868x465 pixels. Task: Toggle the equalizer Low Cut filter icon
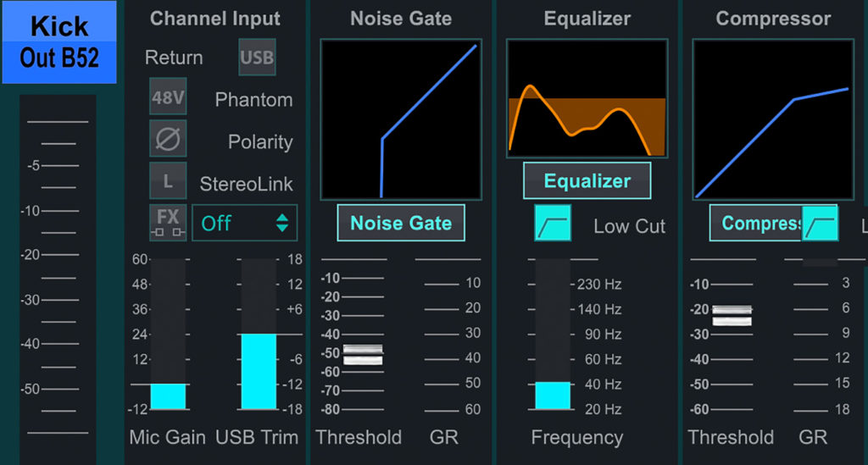(553, 223)
